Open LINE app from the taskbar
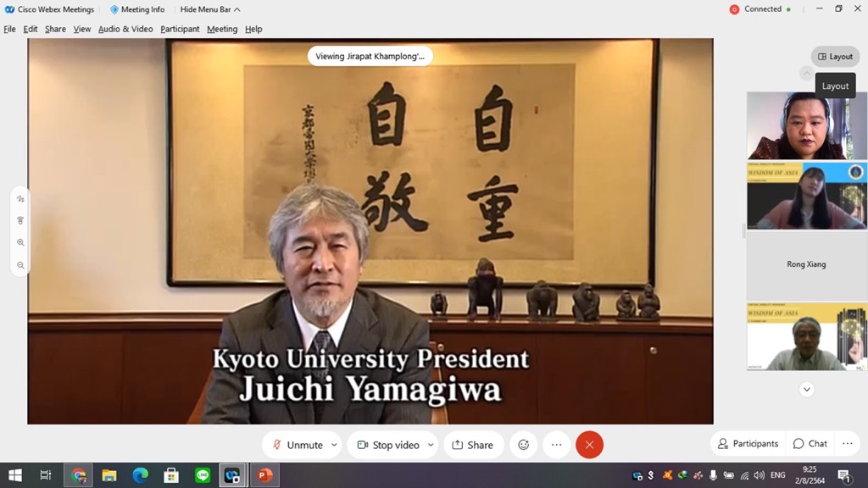 coord(202,475)
